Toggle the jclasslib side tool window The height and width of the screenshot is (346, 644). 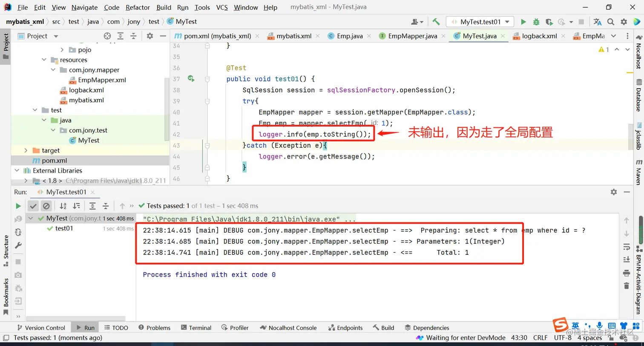638,136
